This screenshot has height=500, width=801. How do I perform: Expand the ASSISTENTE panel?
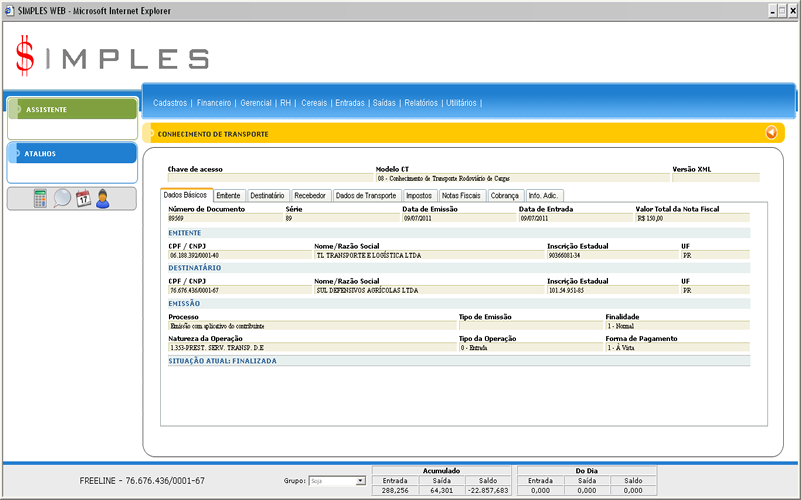[73, 109]
